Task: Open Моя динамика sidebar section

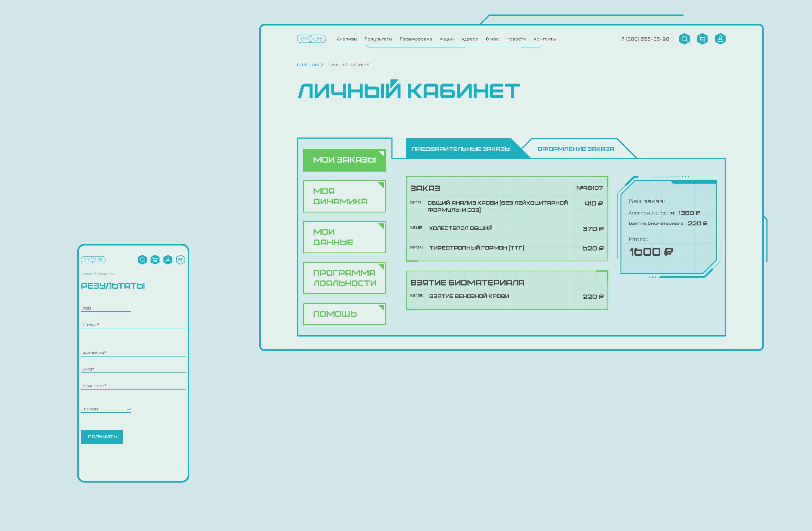Action: [344, 197]
